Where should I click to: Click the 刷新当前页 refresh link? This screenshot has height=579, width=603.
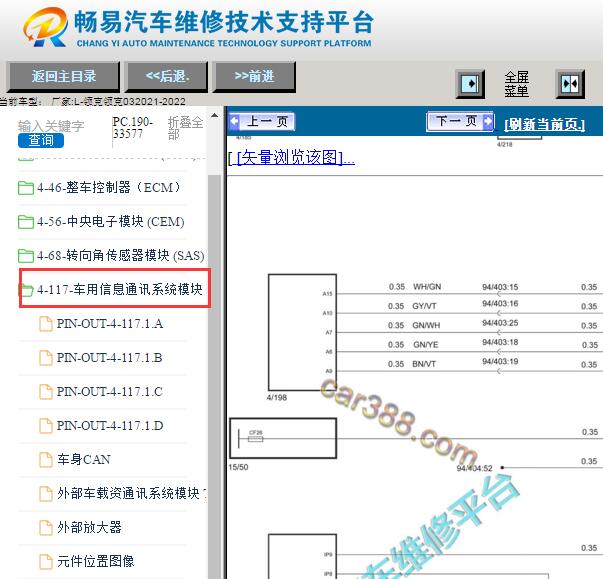click(544, 124)
